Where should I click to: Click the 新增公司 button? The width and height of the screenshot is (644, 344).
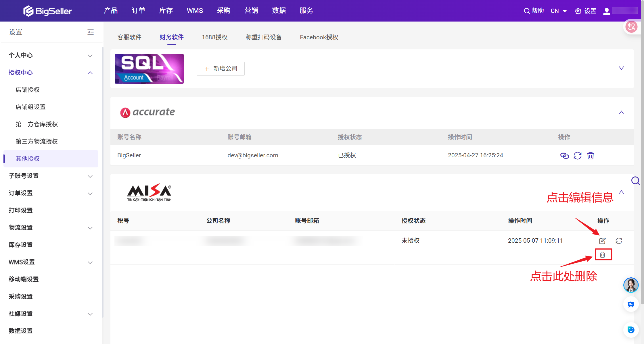click(x=221, y=69)
